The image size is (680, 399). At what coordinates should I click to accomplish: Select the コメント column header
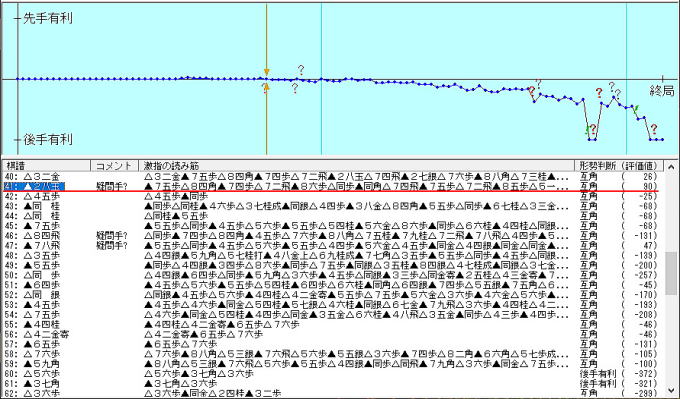[114, 166]
